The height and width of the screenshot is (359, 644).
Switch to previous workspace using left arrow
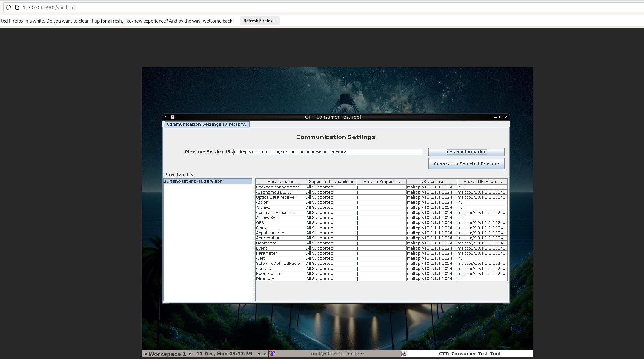(x=145, y=354)
